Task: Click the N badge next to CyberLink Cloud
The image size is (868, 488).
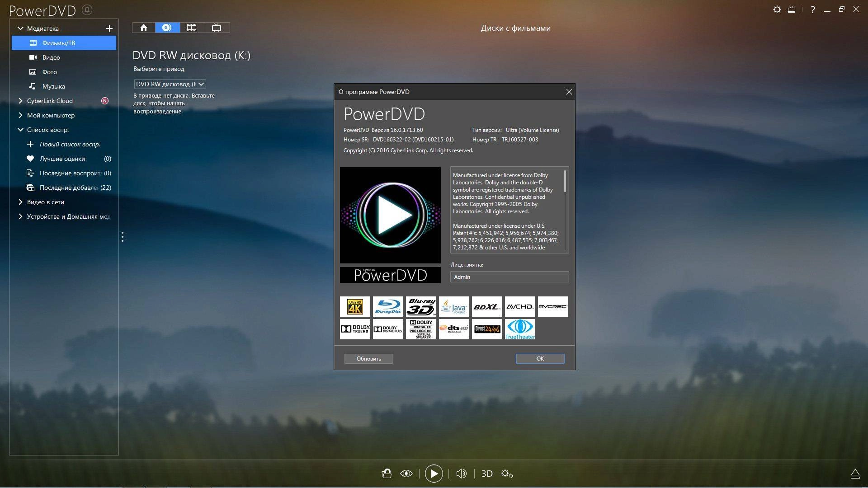Action: [105, 101]
